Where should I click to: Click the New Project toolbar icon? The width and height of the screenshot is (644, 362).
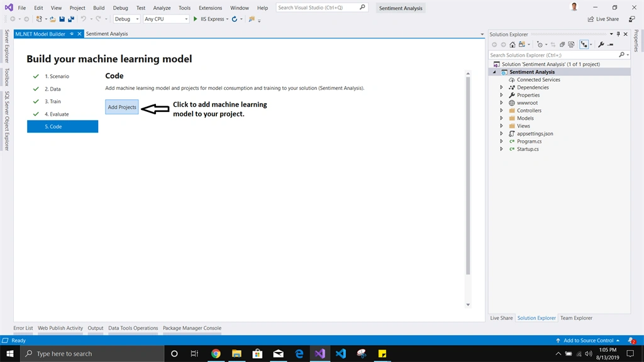(39, 19)
